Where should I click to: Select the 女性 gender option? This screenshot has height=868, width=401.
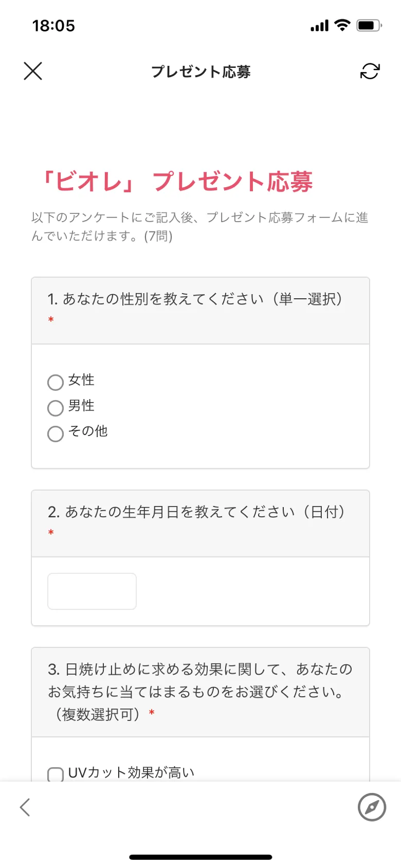[x=55, y=382]
